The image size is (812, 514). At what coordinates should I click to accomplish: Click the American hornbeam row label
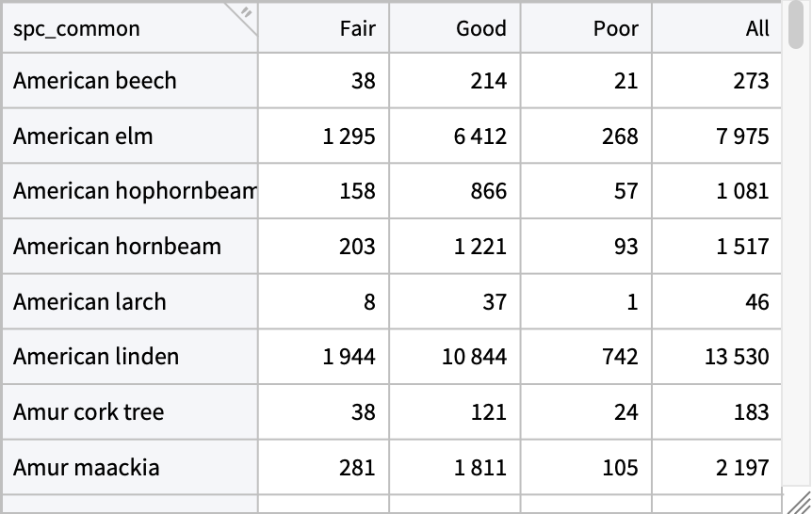tap(117, 247)
